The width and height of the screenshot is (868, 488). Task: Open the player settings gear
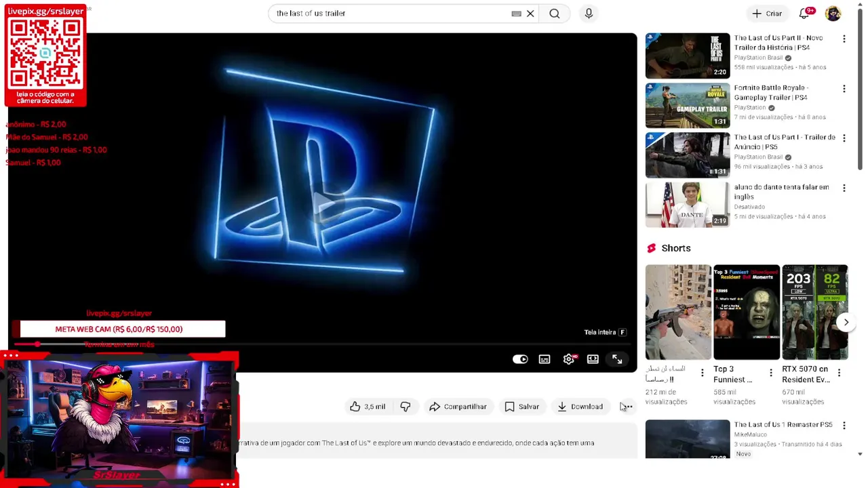pyautogui.click(x=569, y=359)
